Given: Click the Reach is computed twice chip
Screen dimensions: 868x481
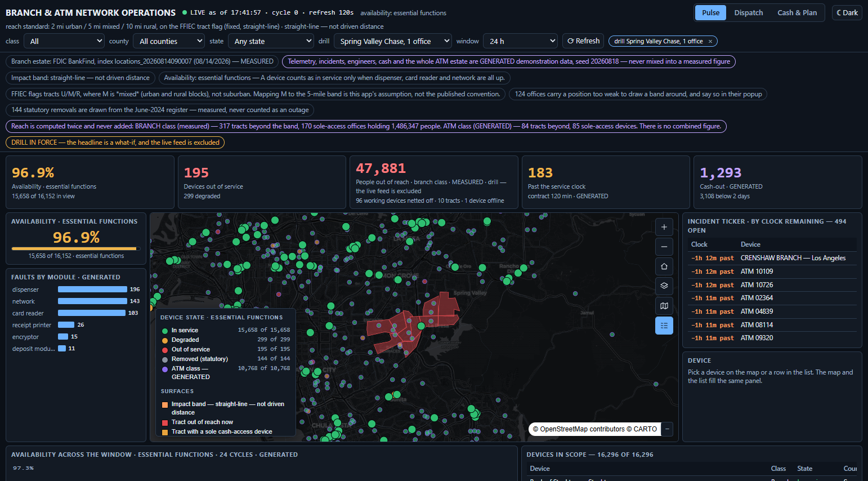Looking at the screenshot, I should pyautogui.click(x=366, y=126).
